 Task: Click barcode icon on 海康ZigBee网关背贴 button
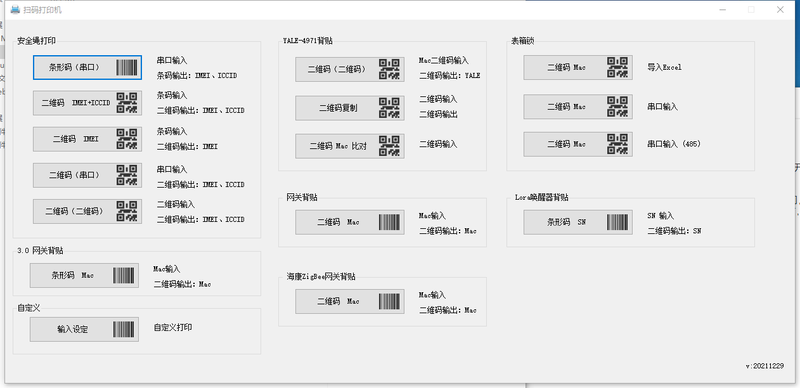click(x=389, y=301)
